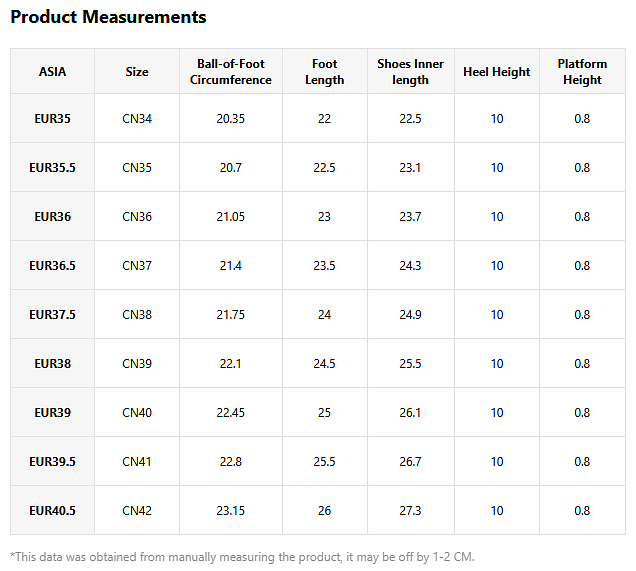Image resolution: width=636 pixels, height=571 pixels.
Task: Select the Shoes Inner length header
Action: click(410, 72)
